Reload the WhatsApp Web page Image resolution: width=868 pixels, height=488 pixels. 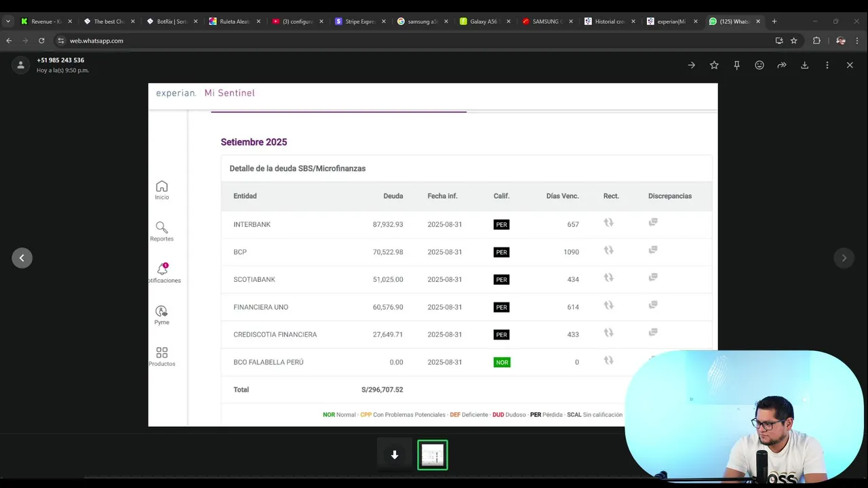(x=41, y=41)
